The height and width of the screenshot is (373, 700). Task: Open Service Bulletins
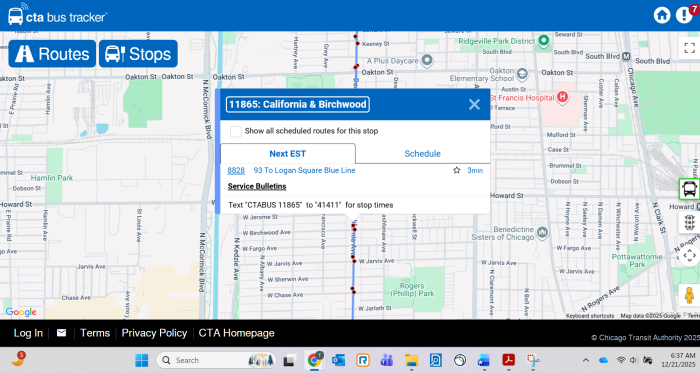pos(257,186)
